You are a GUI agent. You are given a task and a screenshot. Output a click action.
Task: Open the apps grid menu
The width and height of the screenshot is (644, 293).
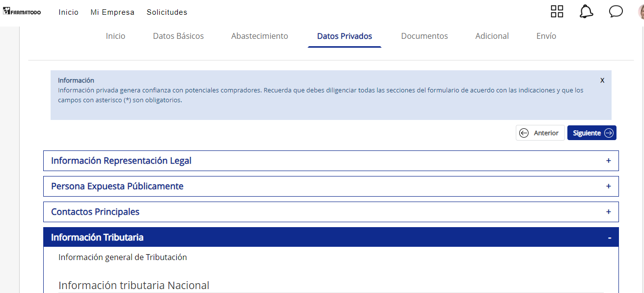point(557,12)
